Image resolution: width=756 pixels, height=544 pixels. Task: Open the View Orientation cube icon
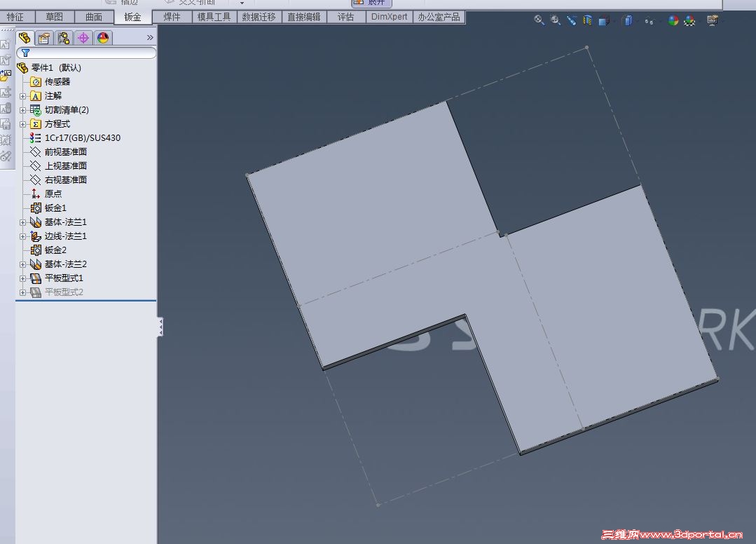tap(604, 21)
